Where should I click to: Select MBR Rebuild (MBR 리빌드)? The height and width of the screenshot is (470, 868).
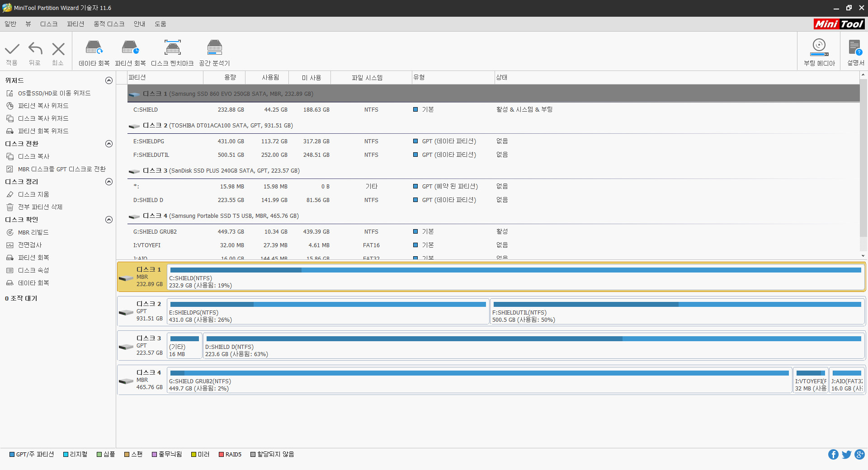coord(33,232)
